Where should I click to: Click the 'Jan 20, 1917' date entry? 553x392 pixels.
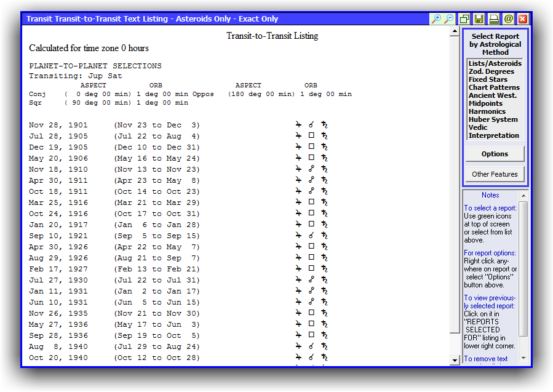coord(58,225)
